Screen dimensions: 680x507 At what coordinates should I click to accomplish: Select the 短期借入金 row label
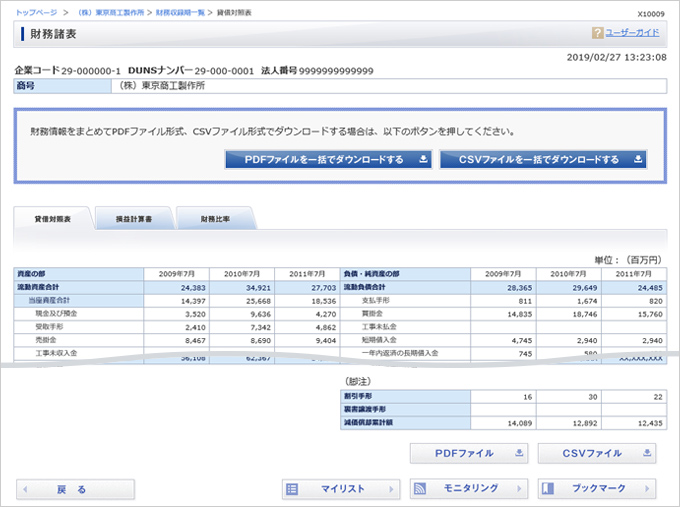click(379, 340)
